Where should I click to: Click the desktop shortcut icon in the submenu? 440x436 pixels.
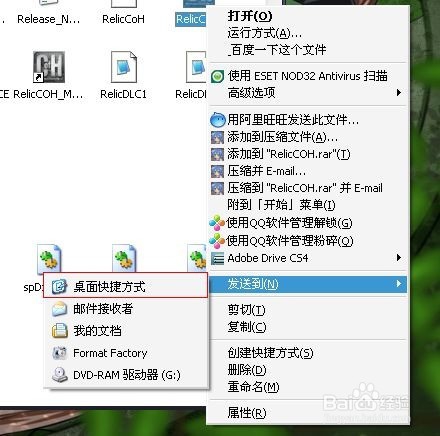coord(59,286)
